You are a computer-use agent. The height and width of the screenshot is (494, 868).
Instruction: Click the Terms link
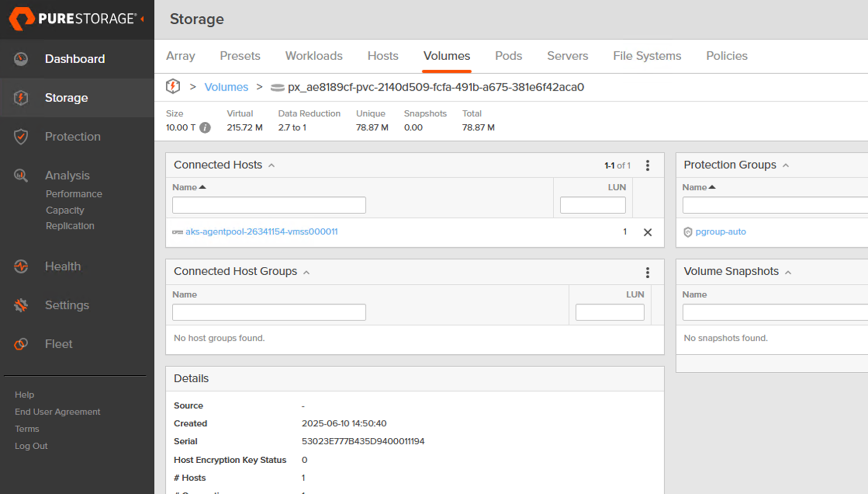coord(27,429)
